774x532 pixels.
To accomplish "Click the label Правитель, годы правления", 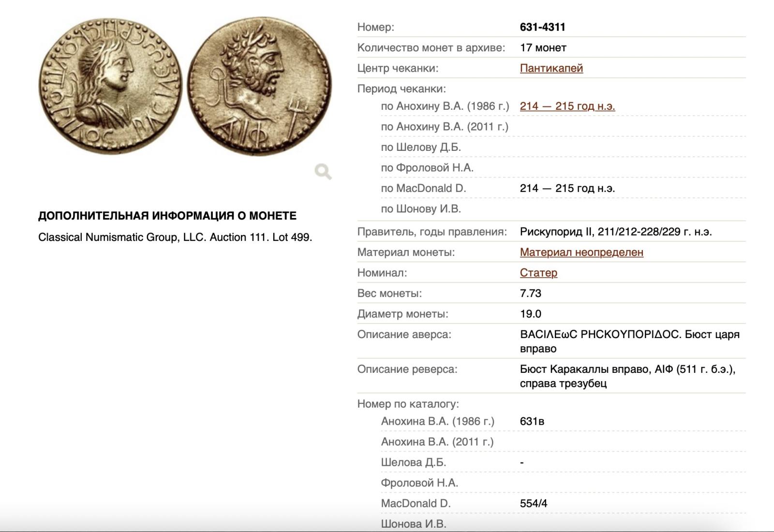I will point(432,232).
